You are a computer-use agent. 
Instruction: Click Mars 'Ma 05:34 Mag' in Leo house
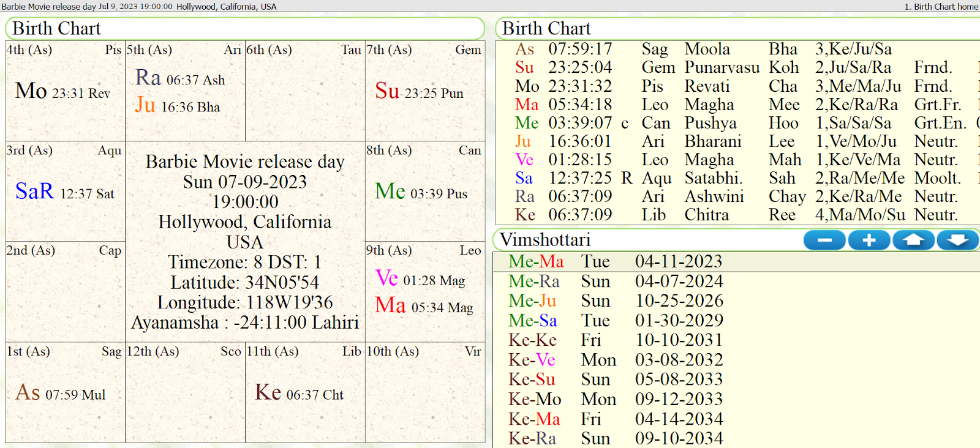(424, 305)
